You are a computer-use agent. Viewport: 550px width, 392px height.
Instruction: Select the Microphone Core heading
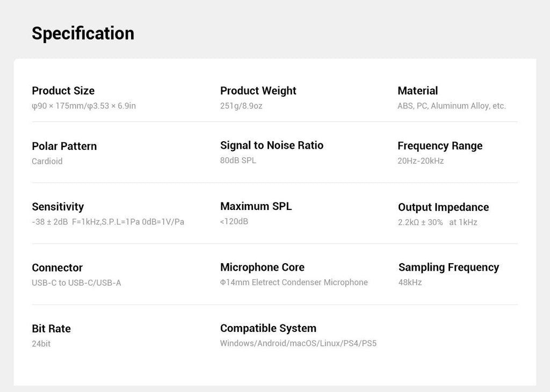coord(262,267)
